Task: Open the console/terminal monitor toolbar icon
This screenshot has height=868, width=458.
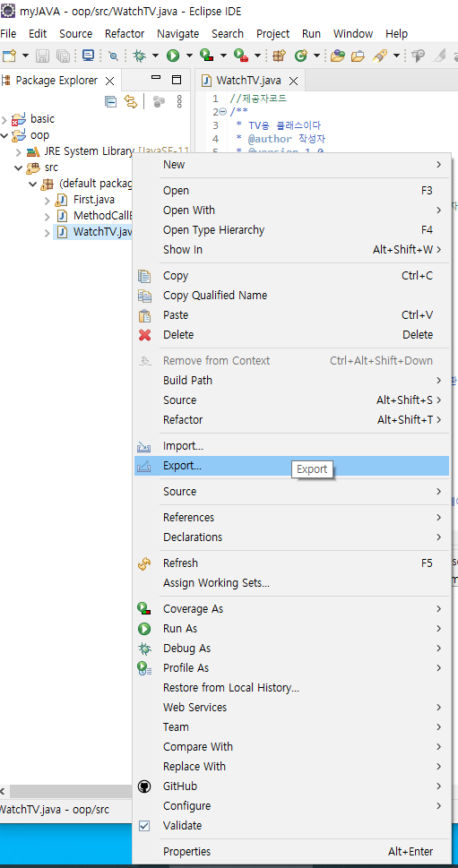Action: coord(88,56)
